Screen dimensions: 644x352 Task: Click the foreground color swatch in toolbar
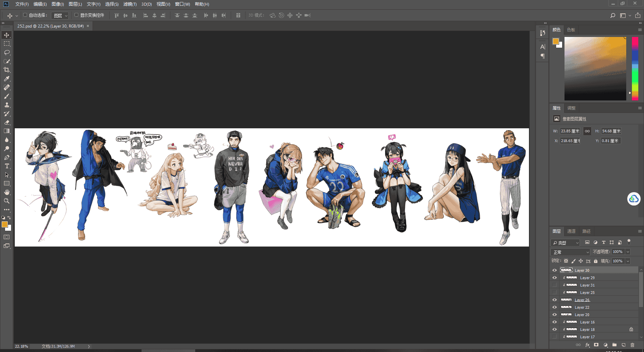pyautogui.click(x=5, y=224)
